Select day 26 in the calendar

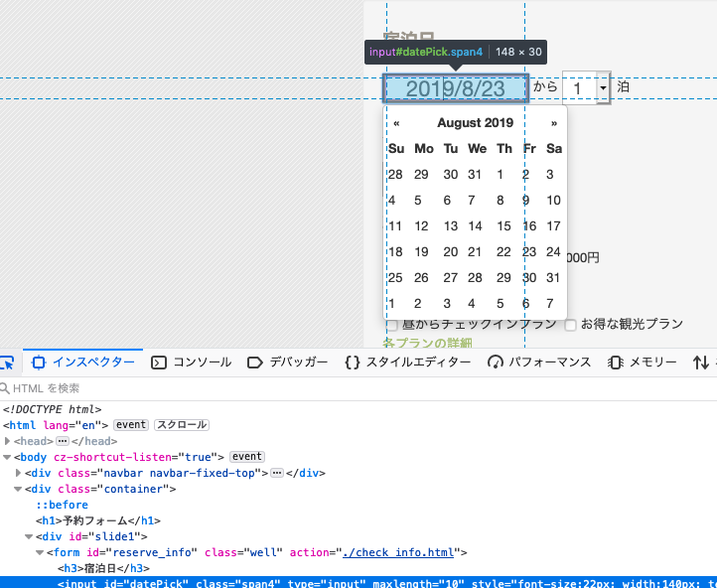click(421, 277)
